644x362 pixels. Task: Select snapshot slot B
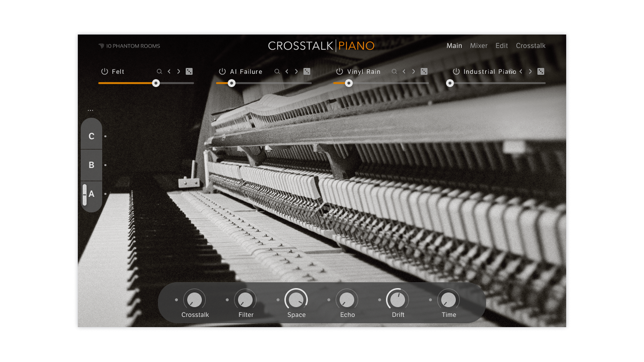tap(91, 165)
